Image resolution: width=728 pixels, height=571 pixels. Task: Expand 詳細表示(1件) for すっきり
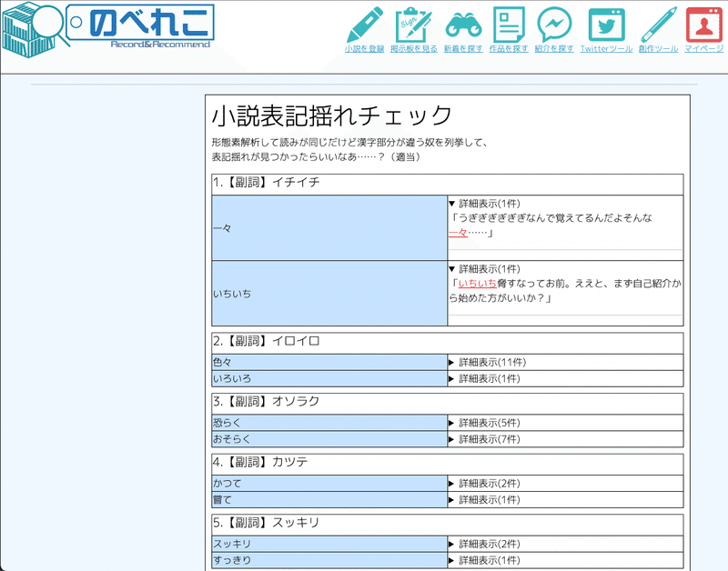pyautogui.click(x=484, y=560)
